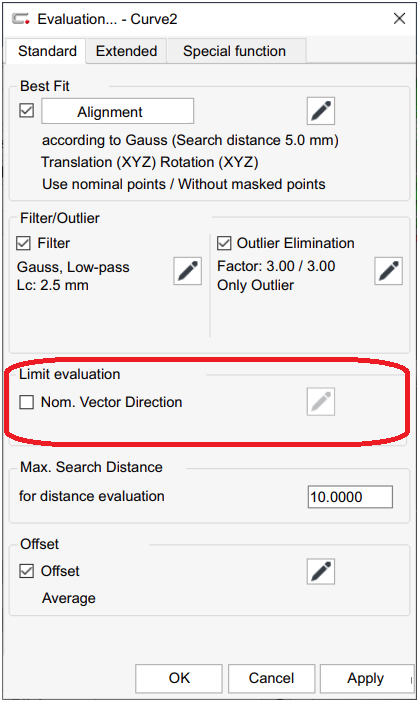Click the Alignment button
The height and width of the screenshot is (702, 418).
118,111
